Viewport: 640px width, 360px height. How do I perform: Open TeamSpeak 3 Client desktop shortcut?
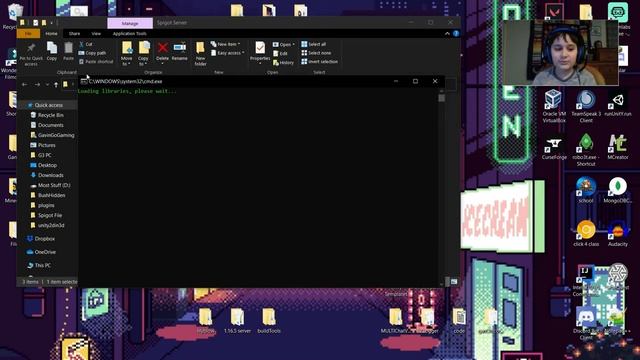click(x=586, y=106)
